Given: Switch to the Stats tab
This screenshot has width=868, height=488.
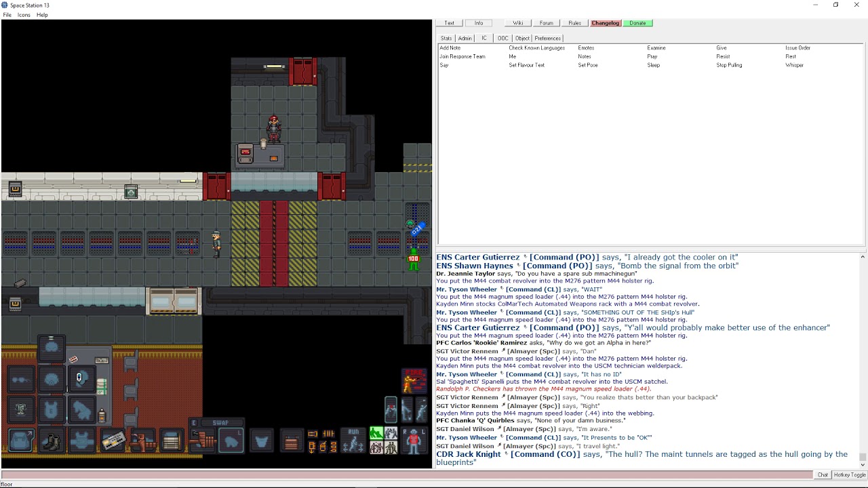Looking at the screenshot, I should point(446,38).
